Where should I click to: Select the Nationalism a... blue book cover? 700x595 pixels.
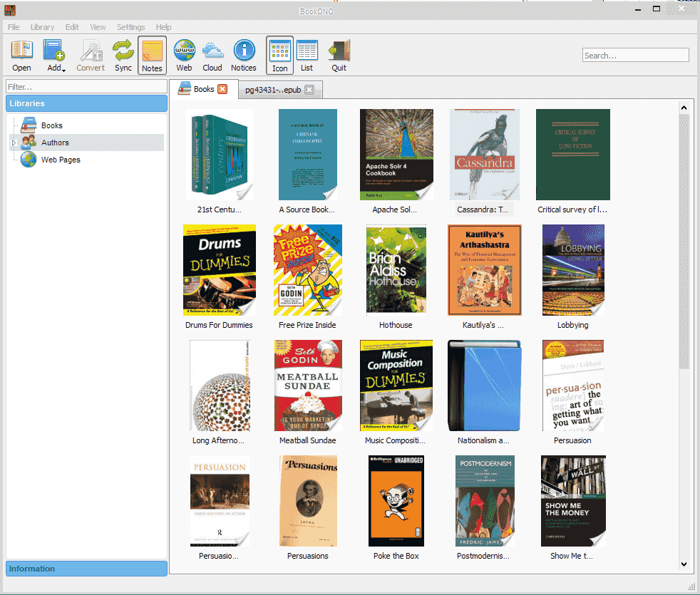click(485, 386)
